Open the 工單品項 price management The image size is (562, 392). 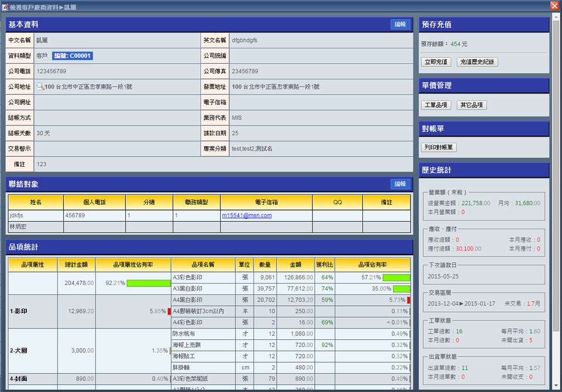436,105
